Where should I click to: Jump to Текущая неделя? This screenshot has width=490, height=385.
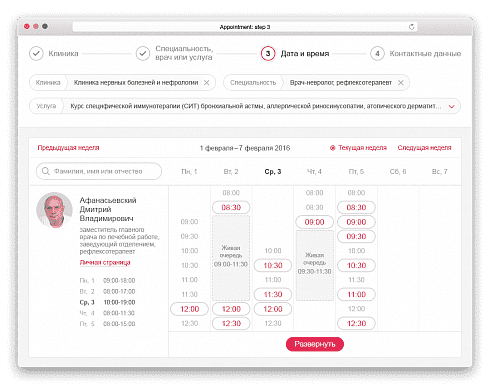coord(358,148)
